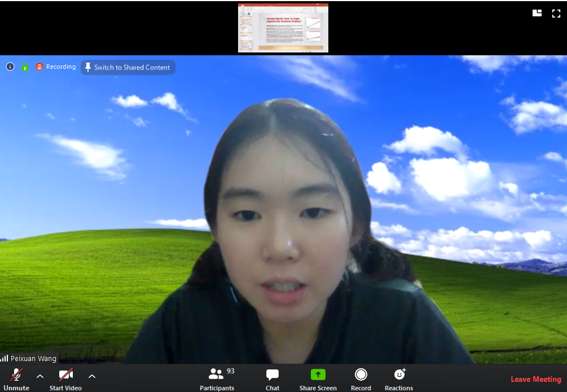
Task: Click Leave Meeting
Action: (536, 379)
